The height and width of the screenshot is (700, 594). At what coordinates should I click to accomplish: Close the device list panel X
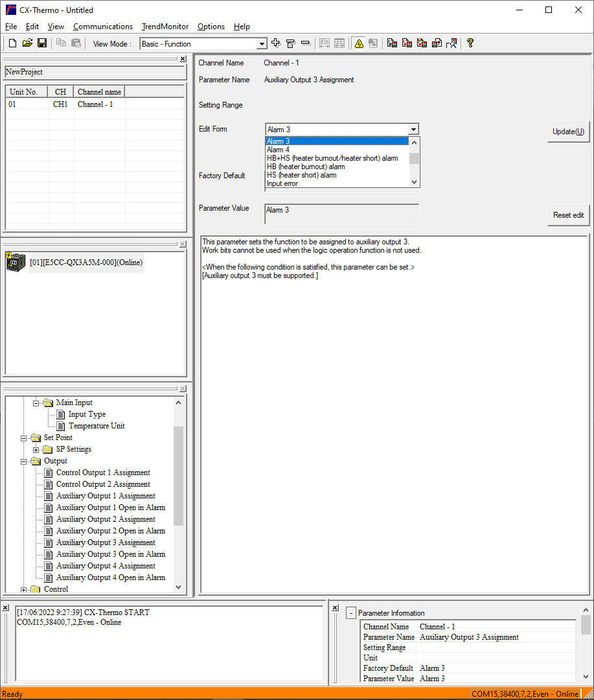[x=183, y=244]
